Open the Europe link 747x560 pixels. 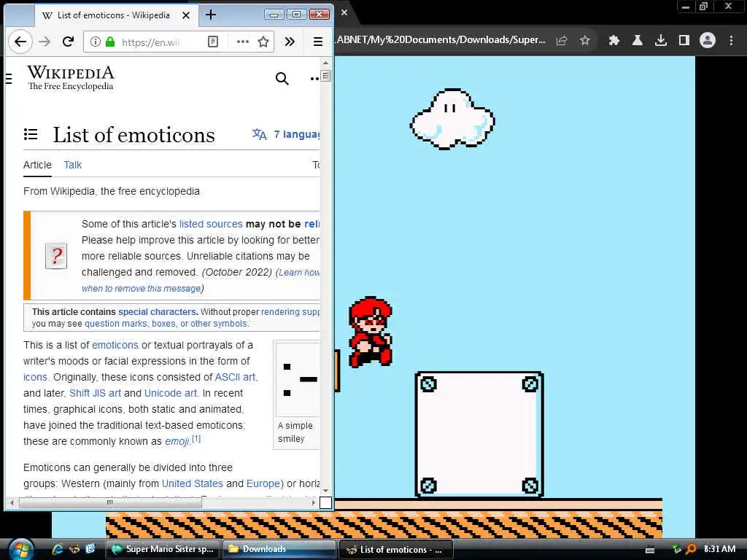(x=263, y=484)
